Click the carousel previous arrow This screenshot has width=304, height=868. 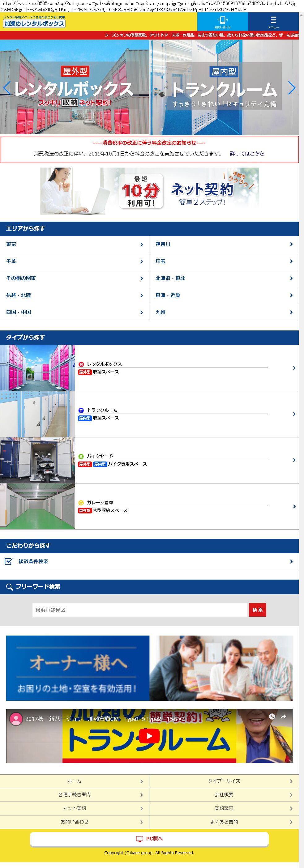(7, 88)
